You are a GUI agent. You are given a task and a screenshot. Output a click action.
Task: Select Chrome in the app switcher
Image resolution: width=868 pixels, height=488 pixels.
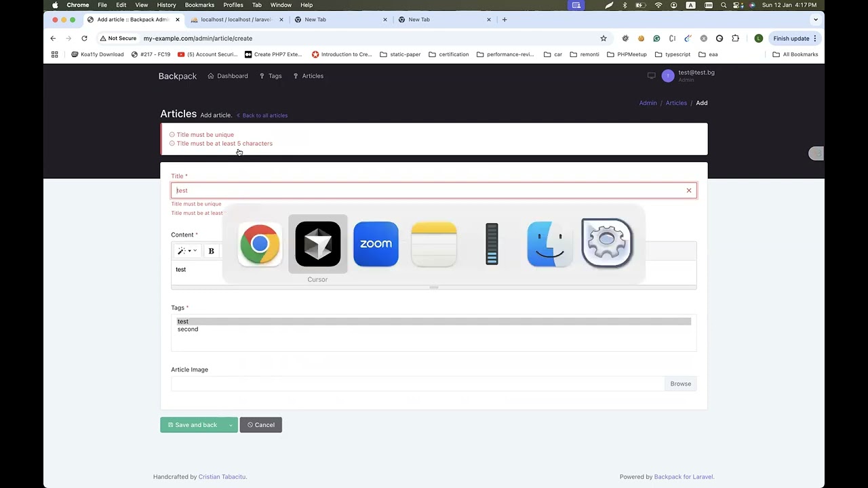click(x=260, y=244)
